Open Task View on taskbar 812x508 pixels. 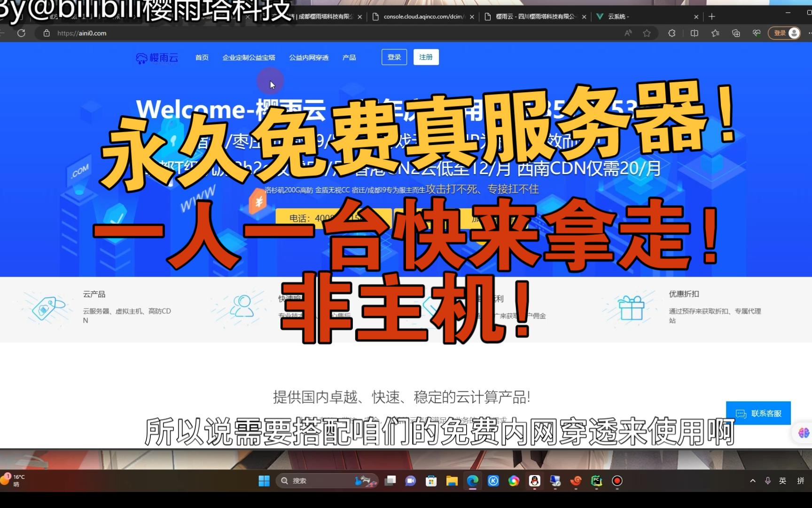click(390, 481)
